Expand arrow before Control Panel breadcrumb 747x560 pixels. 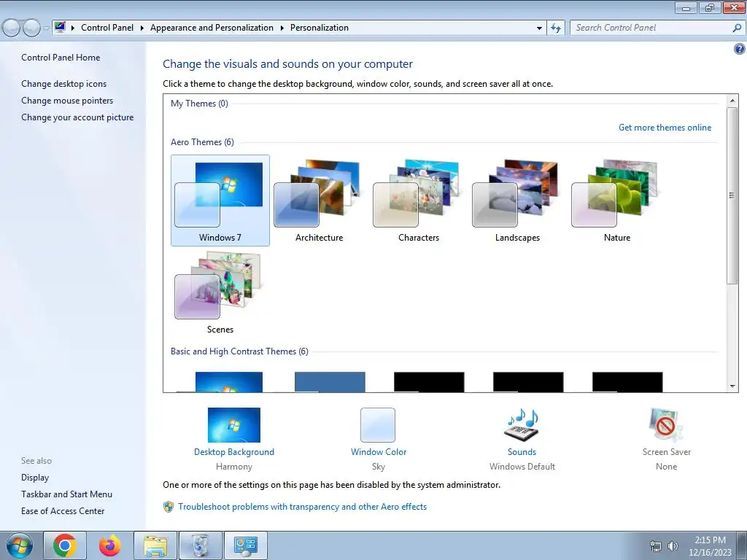[73, 28]
